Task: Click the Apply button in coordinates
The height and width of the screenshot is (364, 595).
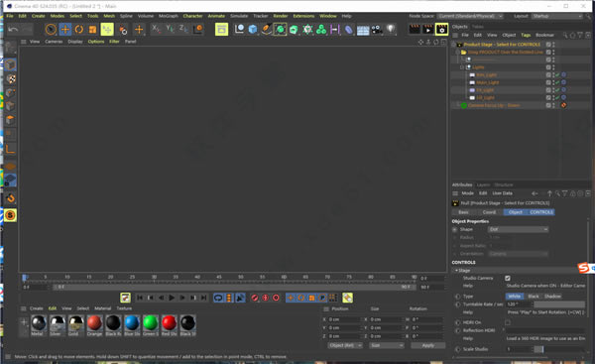Action: click(427, 345)
